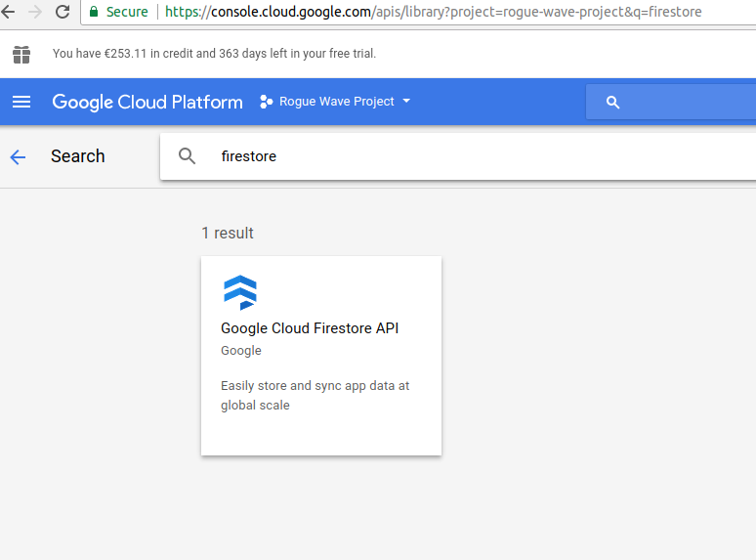Open the hamburger navigation menu
Viewport: 756px width, 560px height.
click(x=21, y=102)
